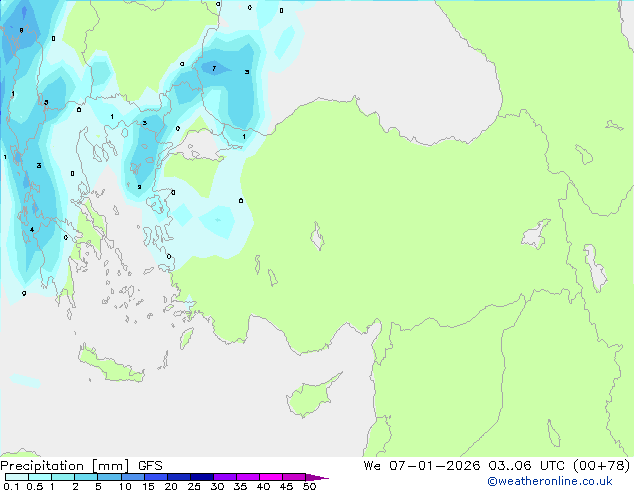The width and height of the screenshot is (634, 490).
Task: Click the '7' precipitation value on map
Action: click(x=214, y=68)
